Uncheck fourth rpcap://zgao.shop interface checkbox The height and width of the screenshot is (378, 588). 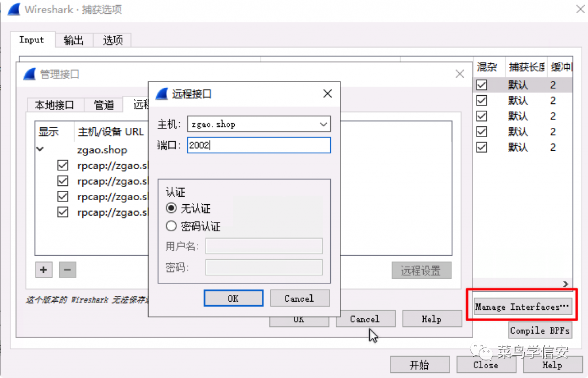pos(63,212)
